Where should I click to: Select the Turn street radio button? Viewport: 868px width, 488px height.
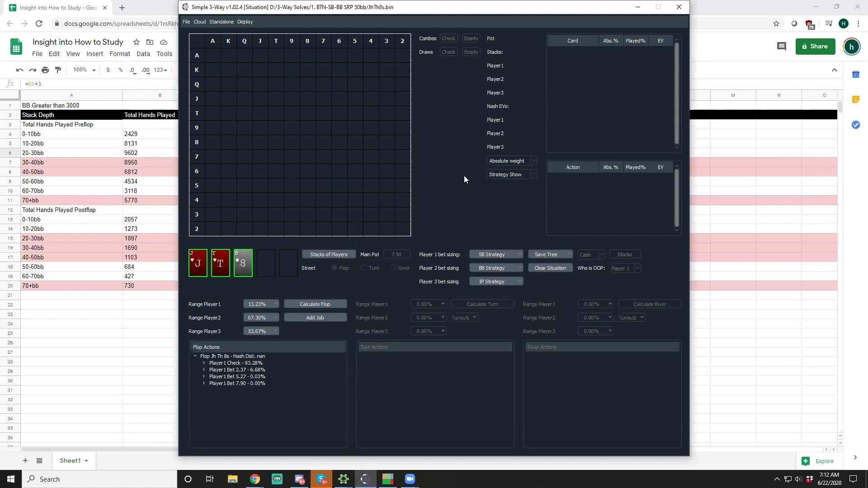[364, 267]
